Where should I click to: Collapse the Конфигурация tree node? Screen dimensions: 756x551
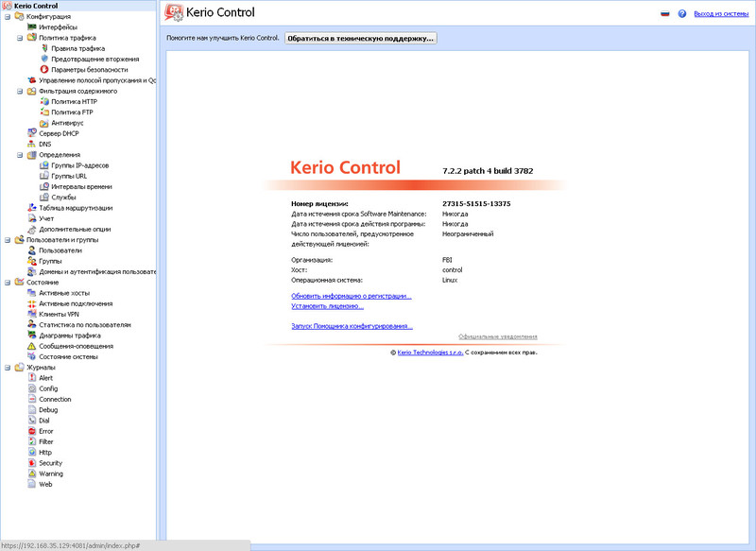(x=8, y=16)
